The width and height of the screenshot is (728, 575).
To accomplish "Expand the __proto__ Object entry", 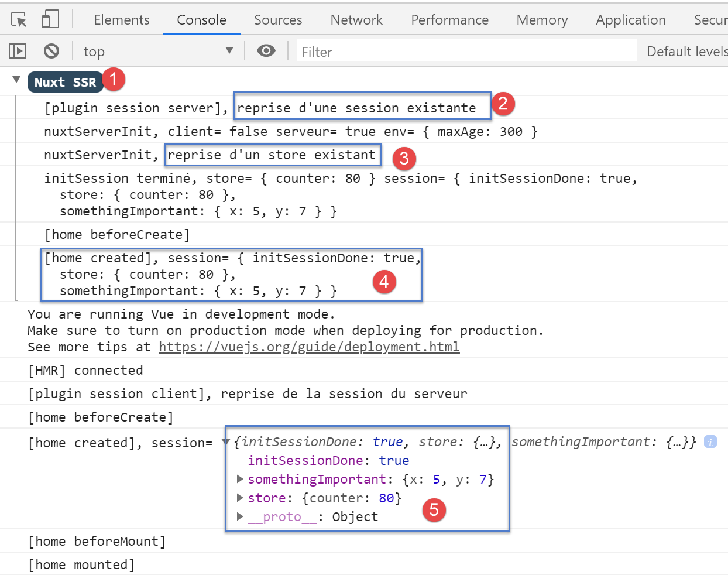I will [x=240, y=516].
